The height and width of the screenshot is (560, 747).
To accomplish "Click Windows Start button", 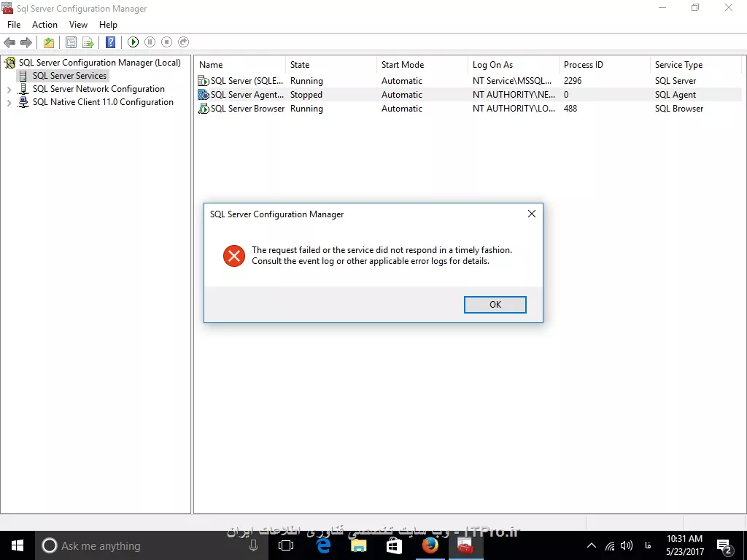I will [18, 545].
